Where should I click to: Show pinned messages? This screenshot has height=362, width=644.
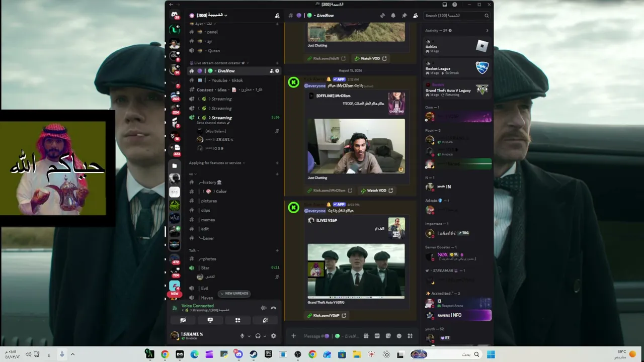click(404, 16)
